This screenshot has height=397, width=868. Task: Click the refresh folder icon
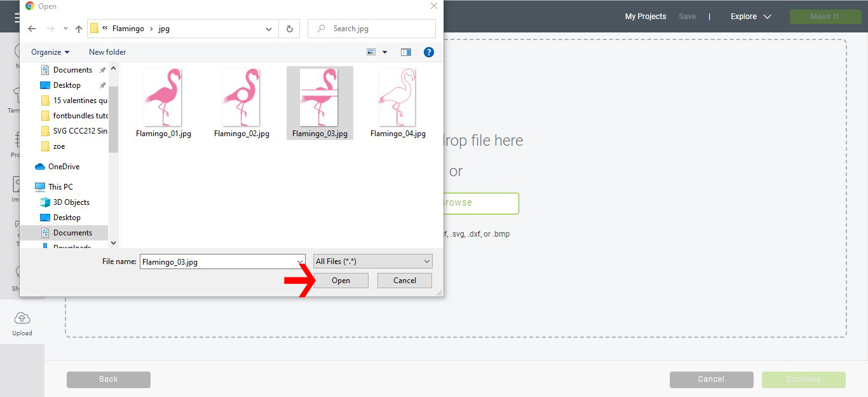(x=290, y=29)
